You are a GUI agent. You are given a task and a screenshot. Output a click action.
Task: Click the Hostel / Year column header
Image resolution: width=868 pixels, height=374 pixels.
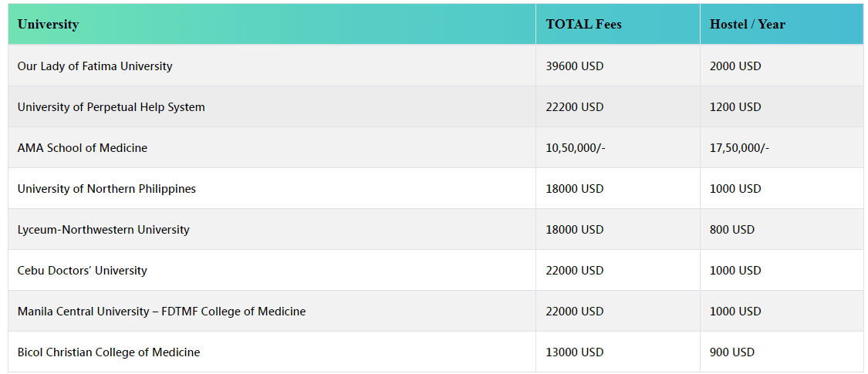pos(747,24)
